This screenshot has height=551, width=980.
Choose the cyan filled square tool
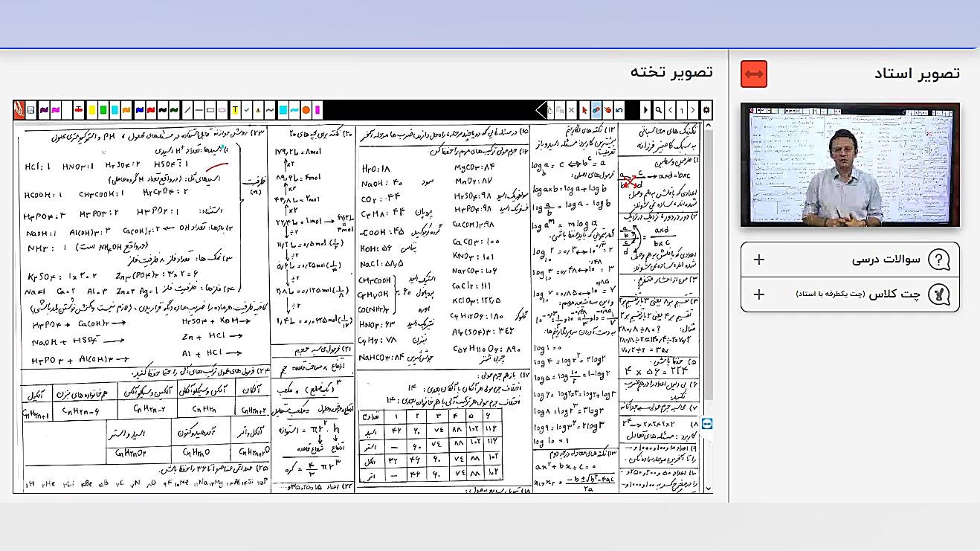coord(283,110)
